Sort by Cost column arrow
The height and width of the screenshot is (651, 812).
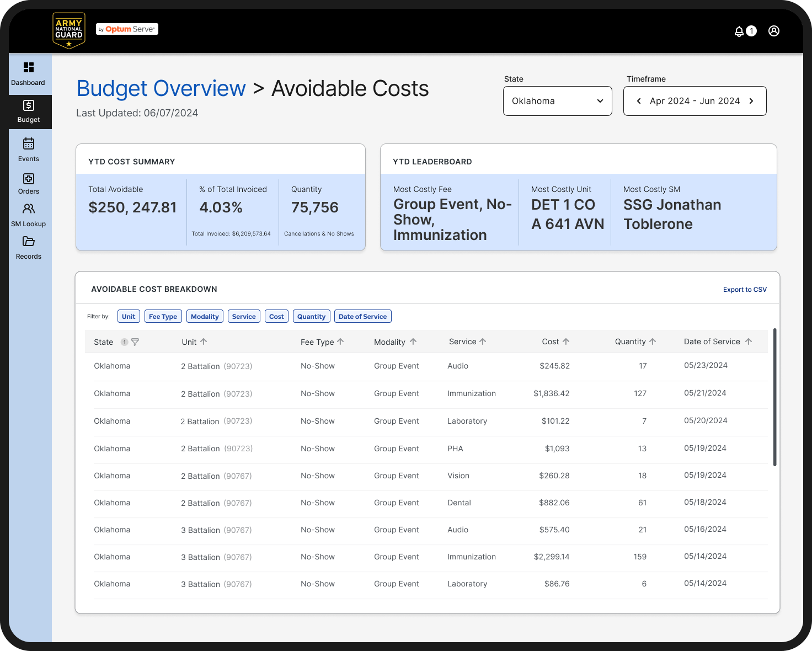pos(566,341)
